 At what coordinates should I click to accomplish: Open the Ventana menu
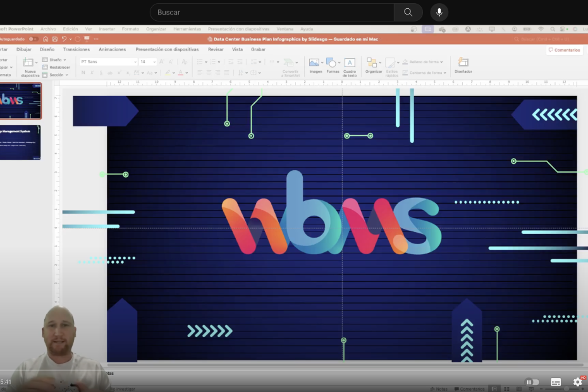[x=285, y=29]
